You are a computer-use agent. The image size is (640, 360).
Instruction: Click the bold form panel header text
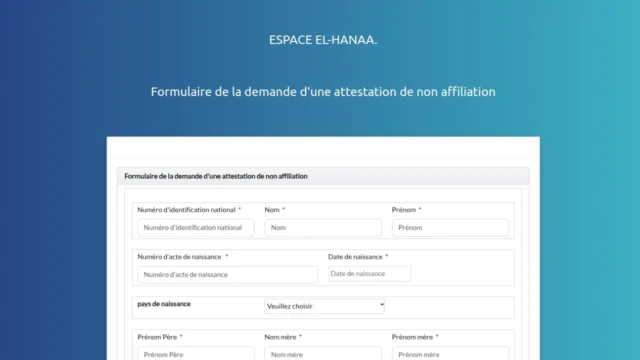[216, 176]
